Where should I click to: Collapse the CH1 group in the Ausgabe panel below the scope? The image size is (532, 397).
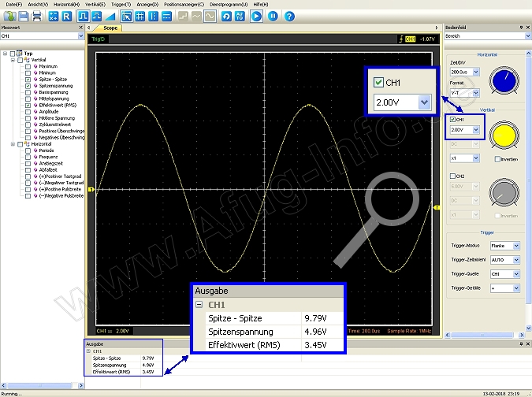coord(88,351)
